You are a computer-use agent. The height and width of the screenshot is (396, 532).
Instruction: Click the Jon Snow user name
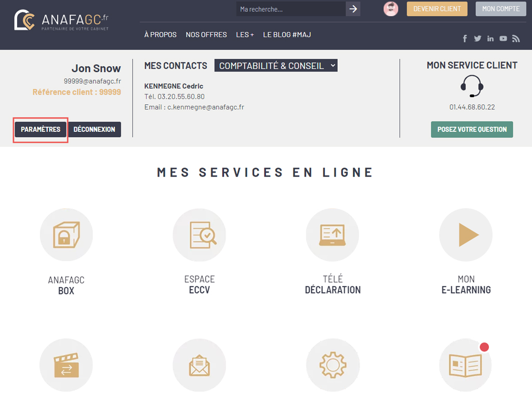pyautogui.click(x=96, y=69)
